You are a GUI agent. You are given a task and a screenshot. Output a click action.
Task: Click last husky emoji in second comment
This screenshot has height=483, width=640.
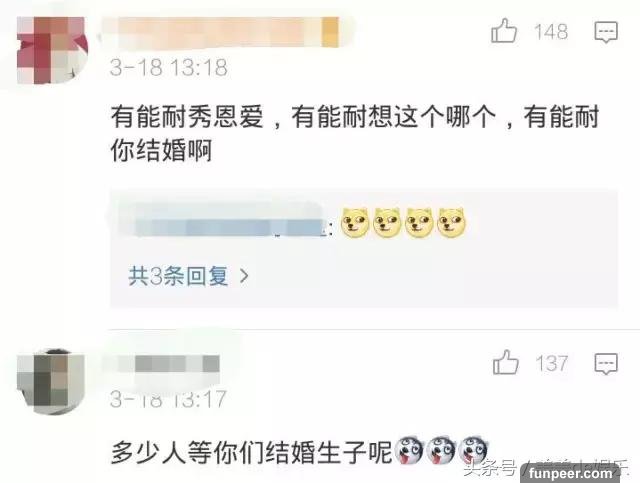click(473, 450)
